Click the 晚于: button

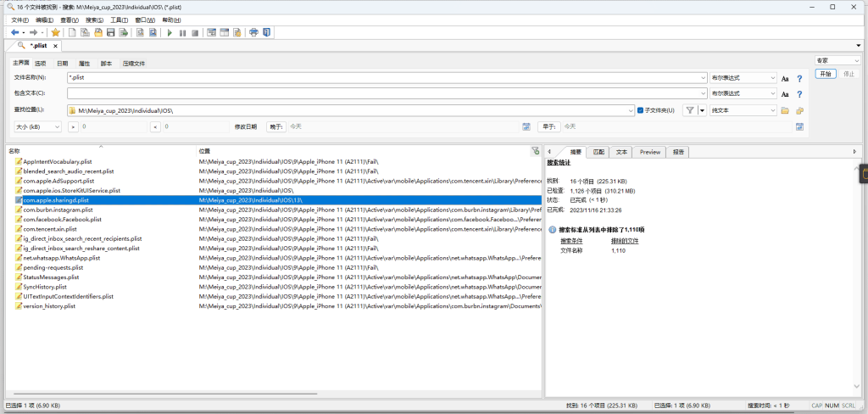276,126
